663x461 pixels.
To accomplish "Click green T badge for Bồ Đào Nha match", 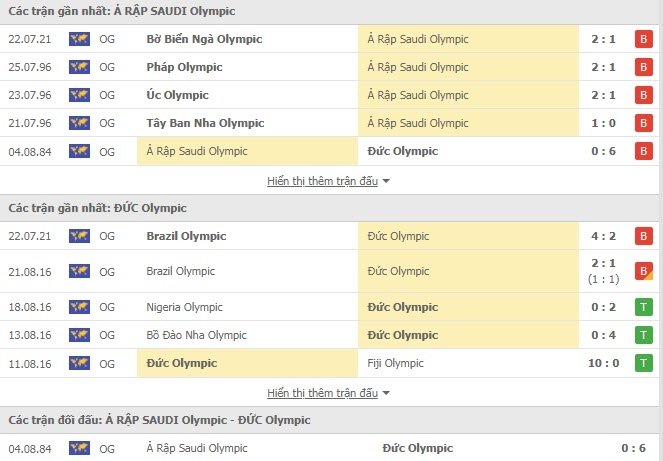I will coord(644,335).
